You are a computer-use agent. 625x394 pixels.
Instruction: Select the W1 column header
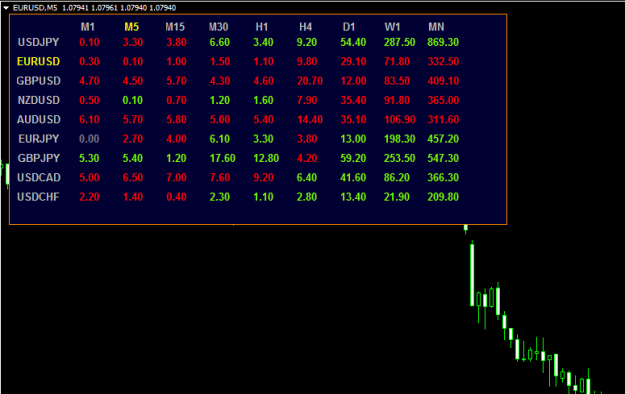click(x=392, y=27)
